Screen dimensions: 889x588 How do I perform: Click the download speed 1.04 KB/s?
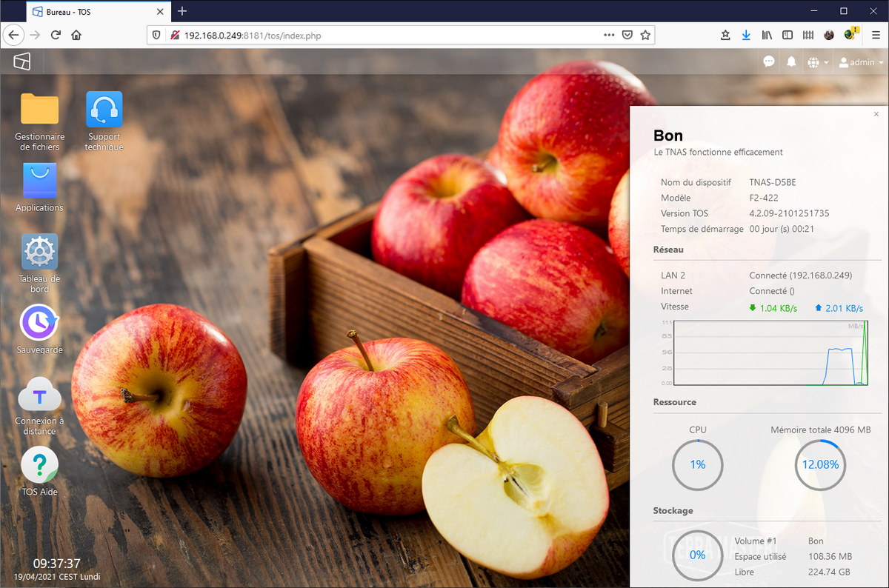click(x=773, y=308)
